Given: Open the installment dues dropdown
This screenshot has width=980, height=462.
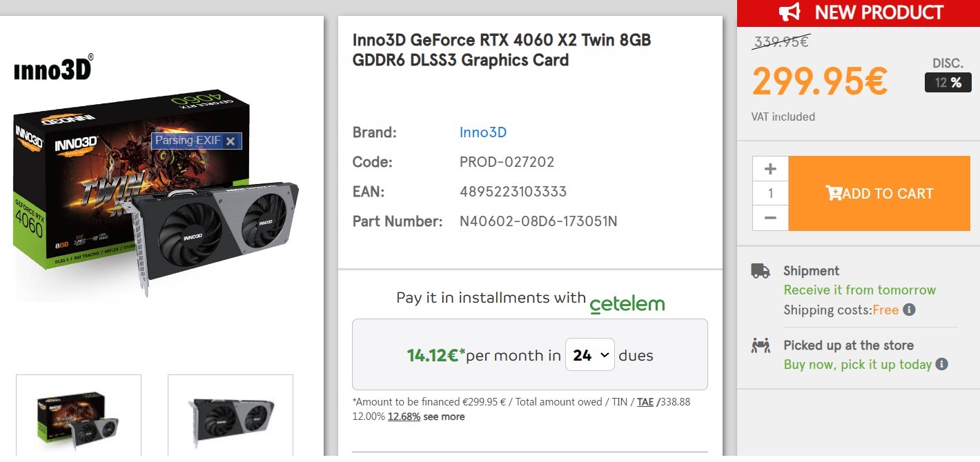Looking at the screenshot, I should (590, 355).
